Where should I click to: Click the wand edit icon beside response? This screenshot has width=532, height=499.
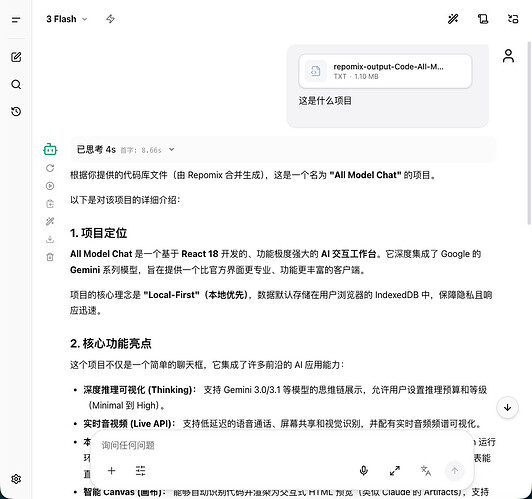click(50, 222)
